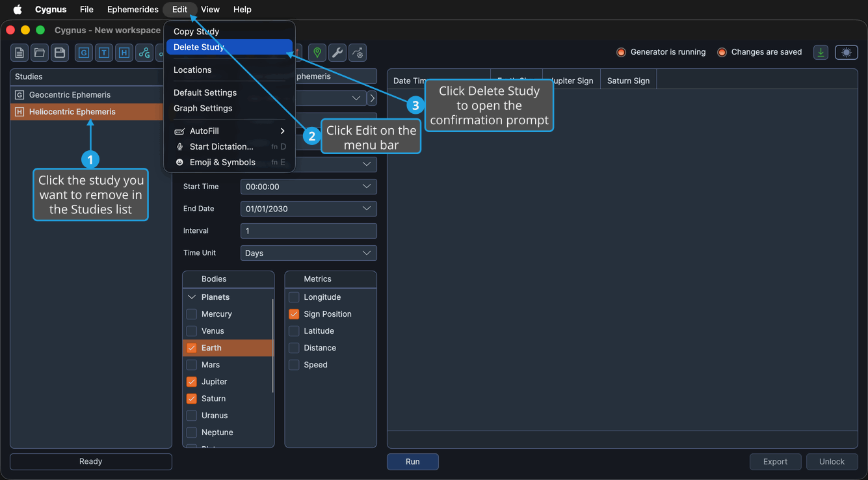Click the H icon beside Heliocentric Ephemeris

coord(20,112)
